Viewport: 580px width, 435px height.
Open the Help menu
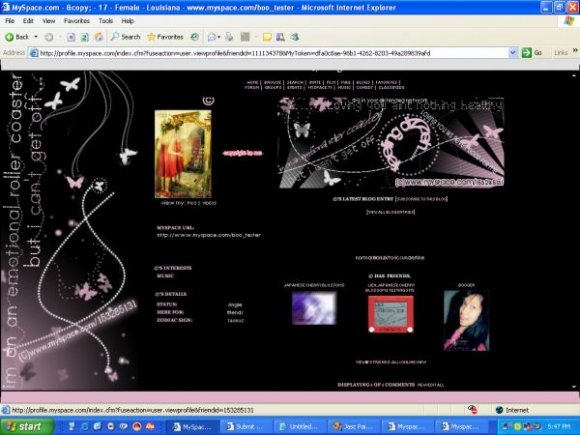coord(128,21)
